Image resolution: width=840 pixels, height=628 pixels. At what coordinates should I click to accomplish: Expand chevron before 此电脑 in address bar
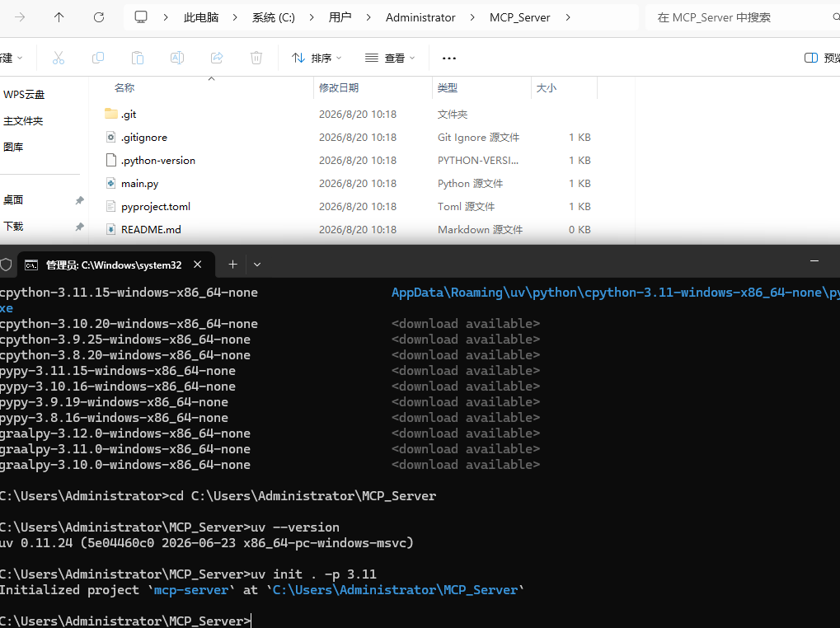point(166,17)
